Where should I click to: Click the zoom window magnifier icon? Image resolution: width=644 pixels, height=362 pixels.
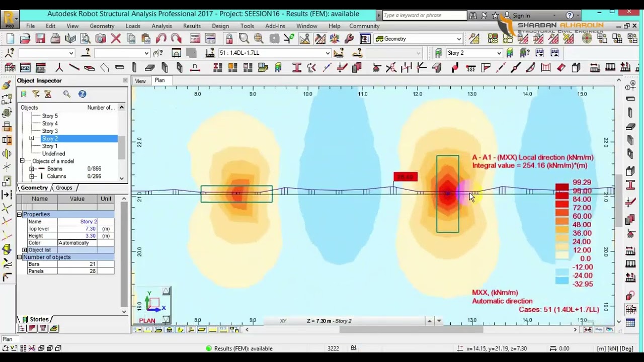244,39
